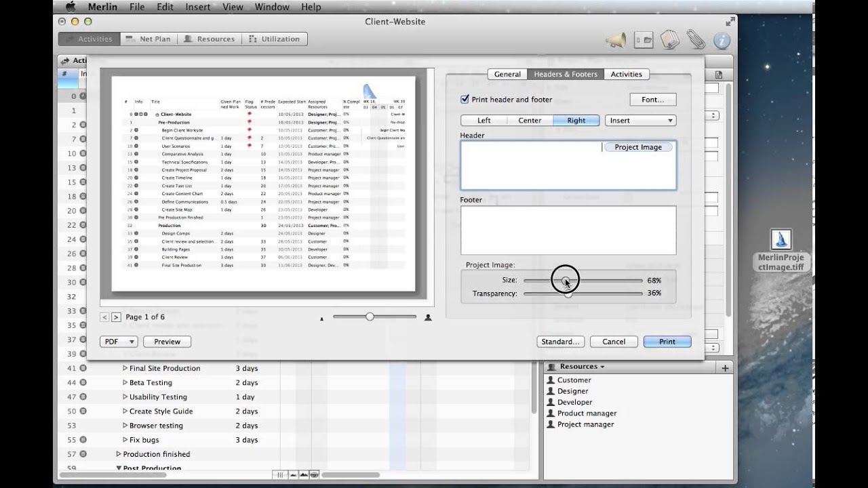Click the Customer resource person icon
Viewport: 868px width, 488px height.
coord(551,380)
